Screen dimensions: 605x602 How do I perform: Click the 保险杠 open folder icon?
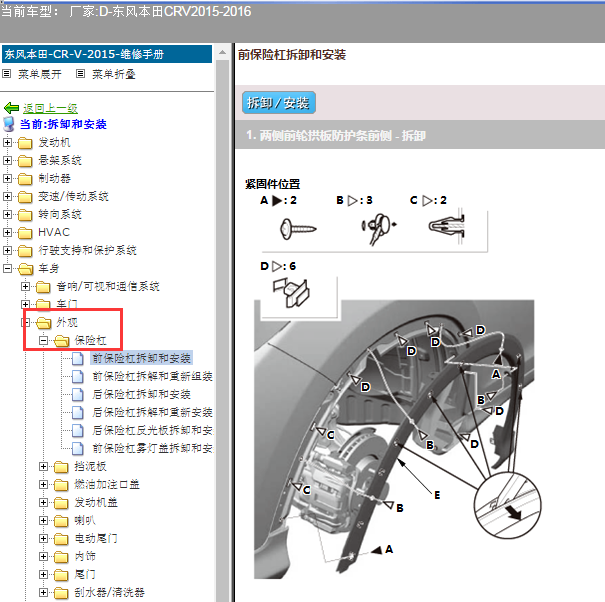[x=62, y=341]
